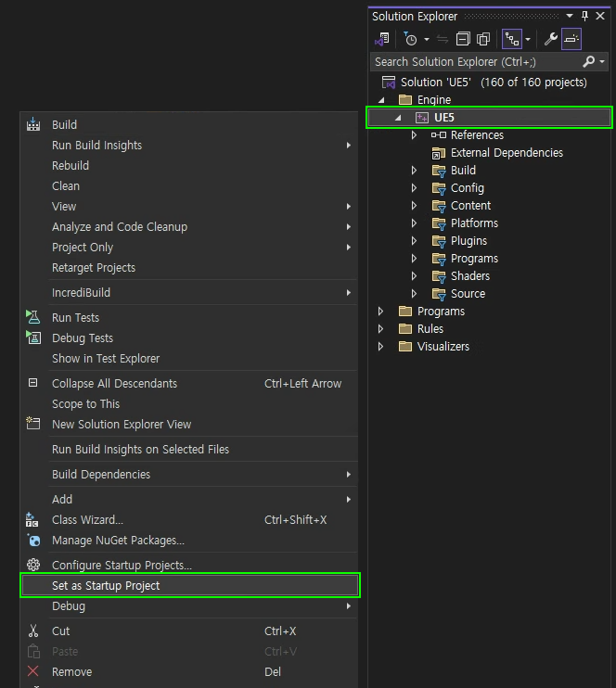Click the Collapse All Descendants icon

[32, 383]
